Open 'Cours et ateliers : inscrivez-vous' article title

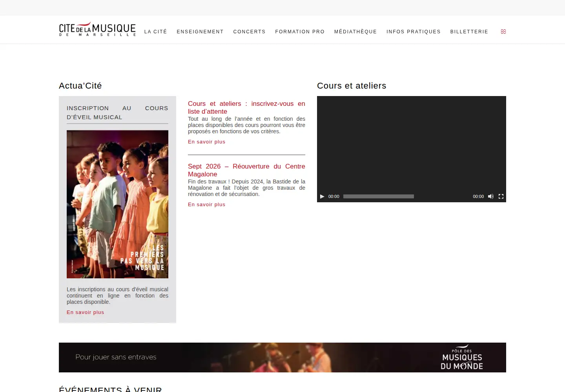click(246, 107)
